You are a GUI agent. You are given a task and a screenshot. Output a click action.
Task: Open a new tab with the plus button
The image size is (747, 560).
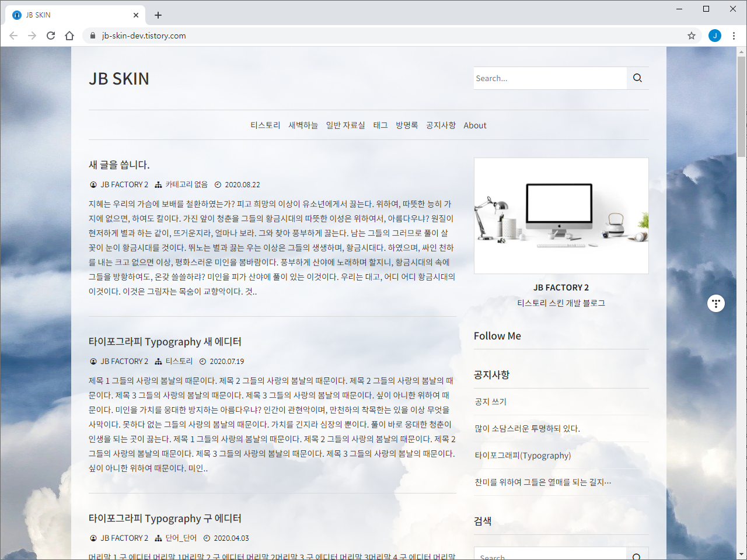(x=158, y=15)
